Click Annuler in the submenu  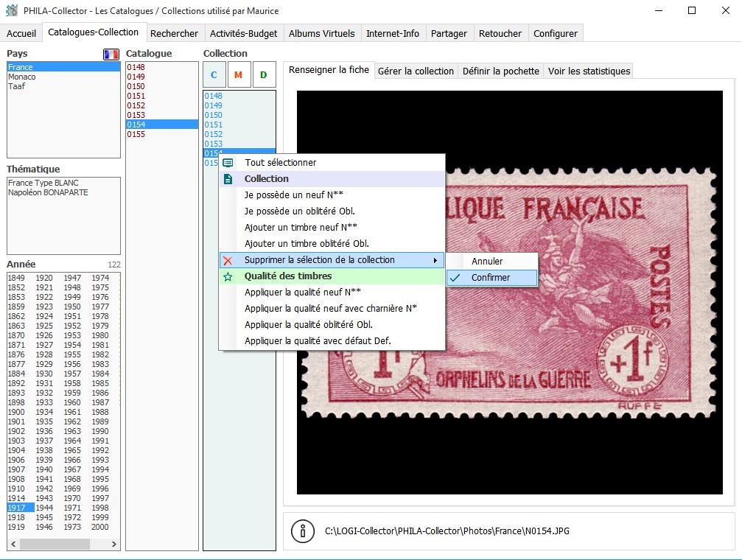pyautogui.click(x=492, y=262)
